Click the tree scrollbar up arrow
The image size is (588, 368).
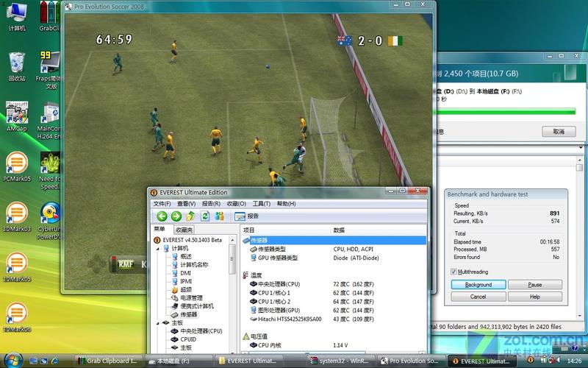tap(232, 240)
